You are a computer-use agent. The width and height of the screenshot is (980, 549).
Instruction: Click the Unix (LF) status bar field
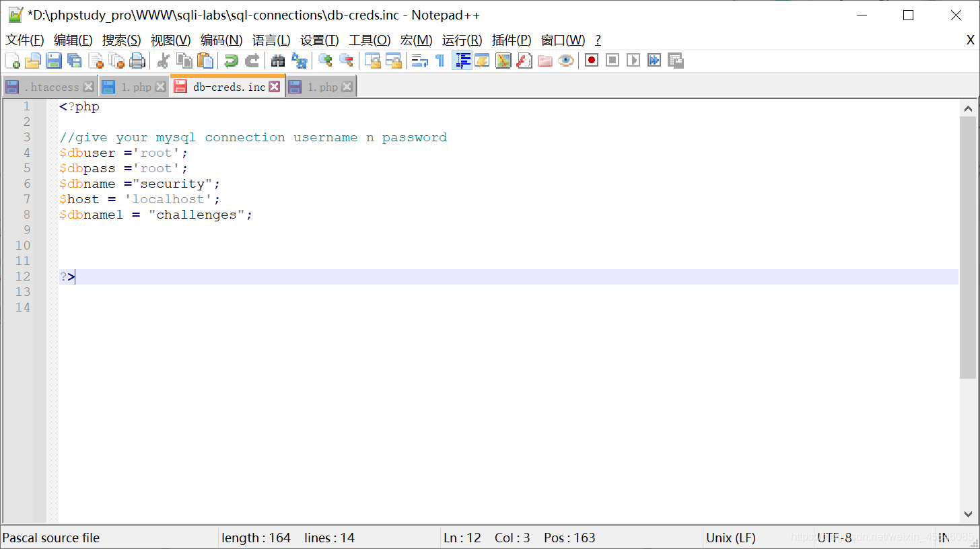[730, 538]
